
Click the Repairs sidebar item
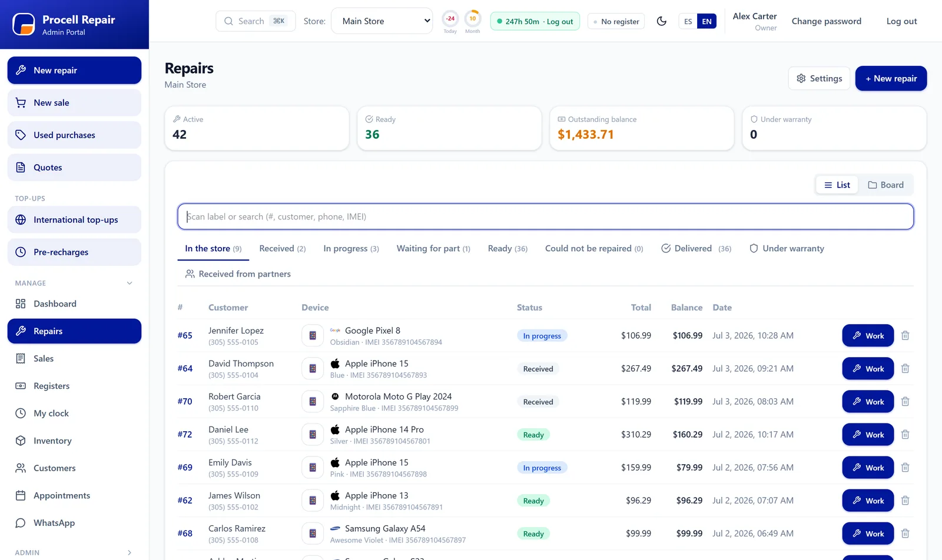[x=74, y=331]
